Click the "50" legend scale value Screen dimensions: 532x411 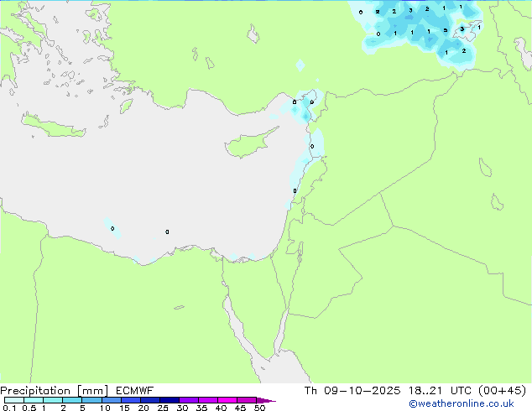259,408
